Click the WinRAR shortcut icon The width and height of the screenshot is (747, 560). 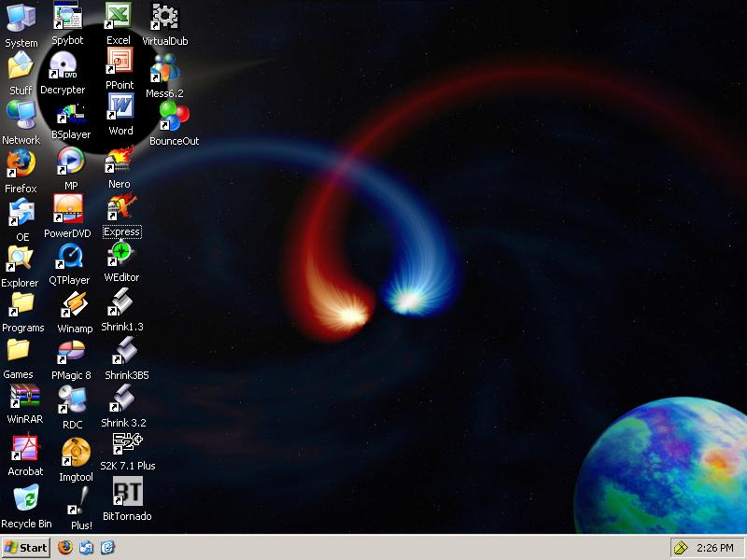[25, 397]
